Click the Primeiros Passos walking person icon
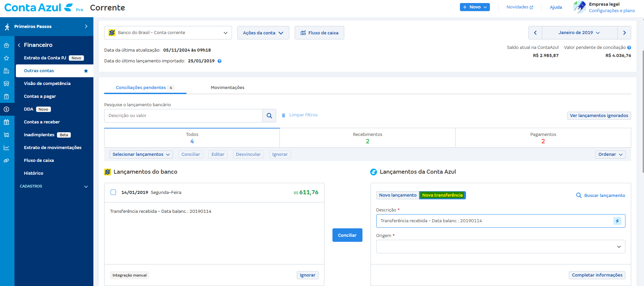The height and width of the screenshot is (286, 644). point(7,27)
